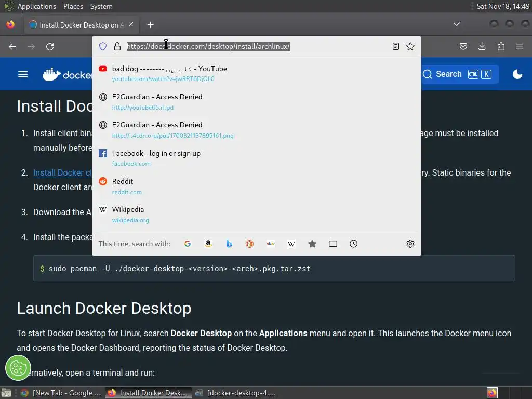Viewport: 532px width, 399px height.
Task: Open the Places menu
Action: (x=73, y=6)
